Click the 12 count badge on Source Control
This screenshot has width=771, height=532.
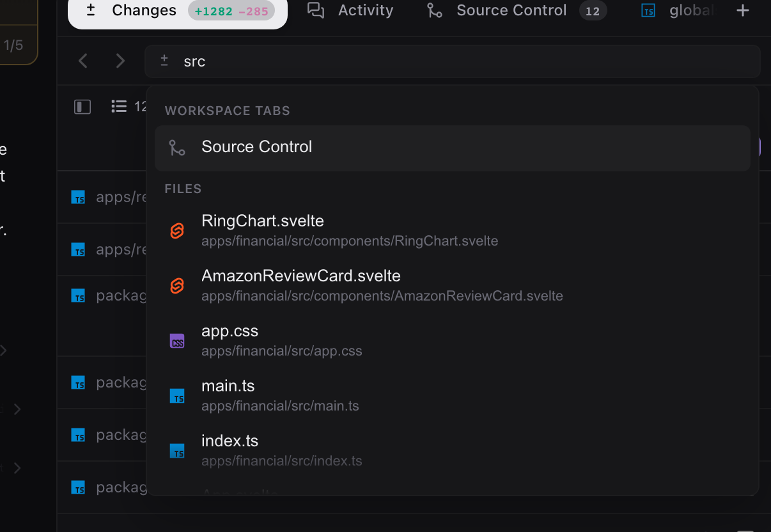pyautogui.click(x=593, y=11)
